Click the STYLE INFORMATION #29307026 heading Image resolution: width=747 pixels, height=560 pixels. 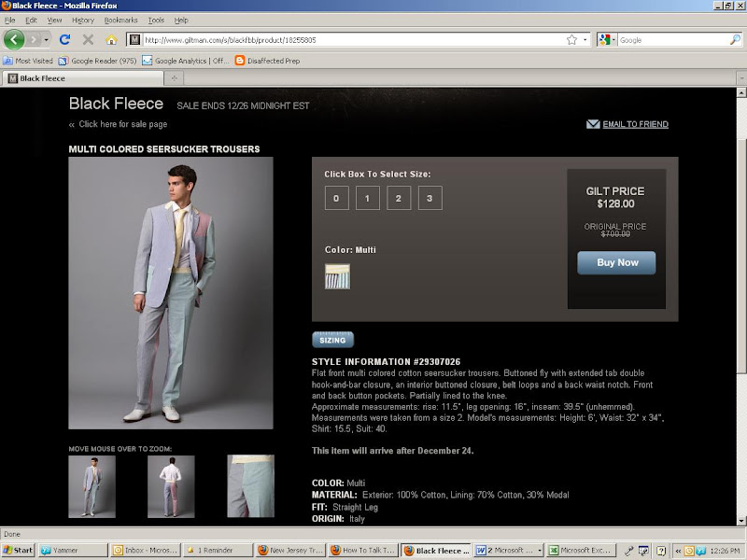tap(386, 361)
